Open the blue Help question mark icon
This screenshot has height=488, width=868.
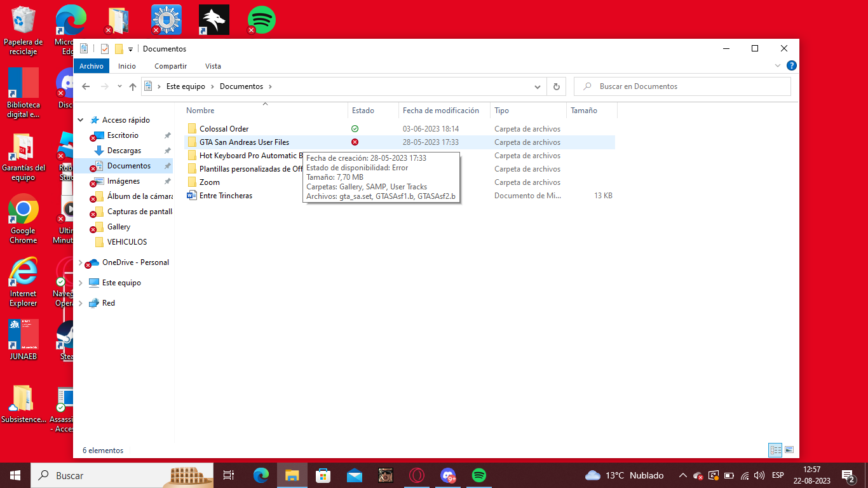click(x=791, y=65)
